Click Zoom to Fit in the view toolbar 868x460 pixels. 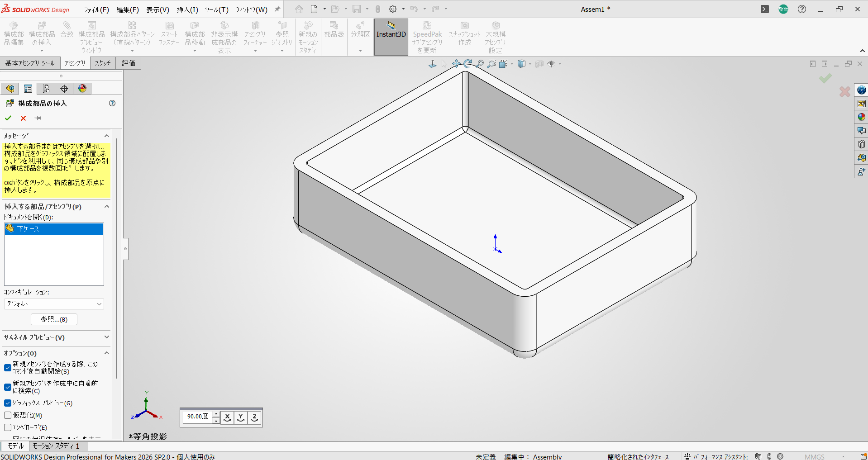click(x=480, y=64)
